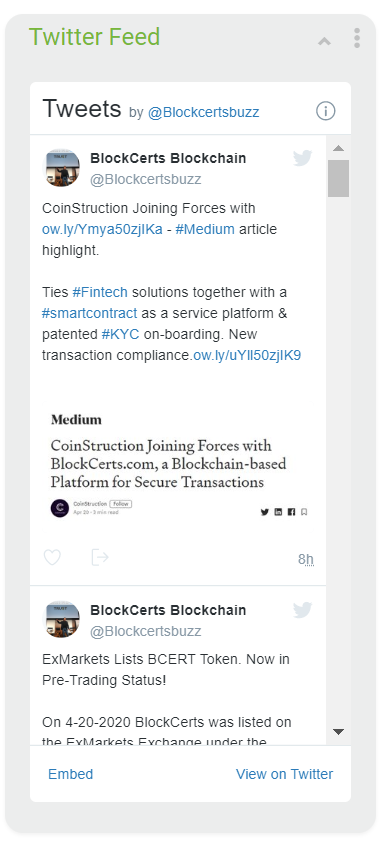Open the Twitter Feed options menu
The width and height of the screenshot is (390, 850).
(x=357, y=38)
